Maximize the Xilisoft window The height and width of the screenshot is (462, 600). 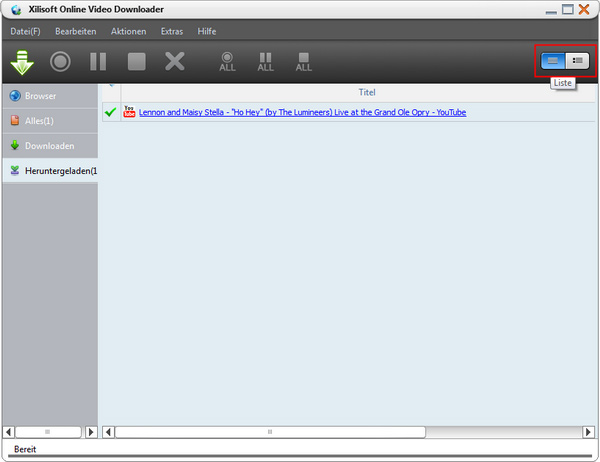[567, 9]
